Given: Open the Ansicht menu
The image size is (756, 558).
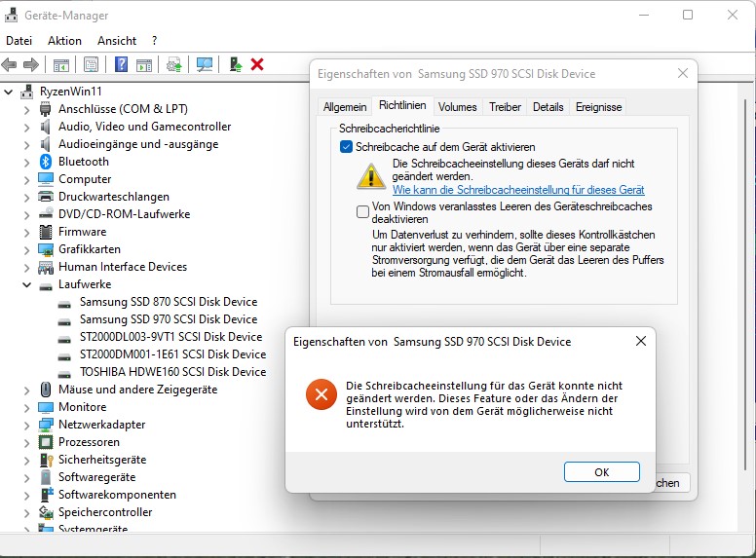Looking at the screenshot, I should pyautogui.click(x=117, y=41).
